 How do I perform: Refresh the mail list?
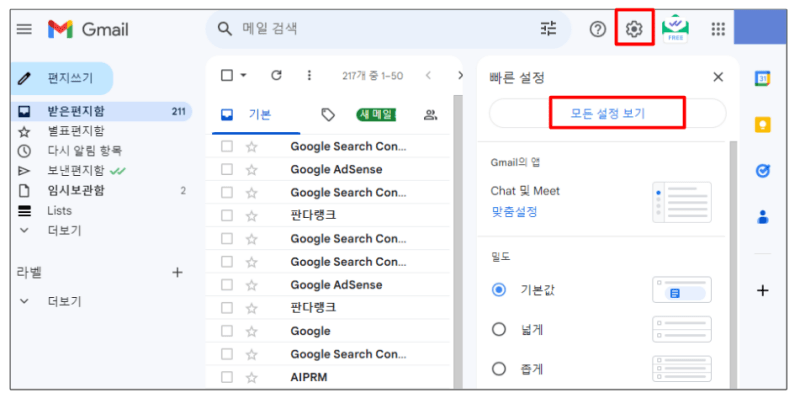point(277,76)
